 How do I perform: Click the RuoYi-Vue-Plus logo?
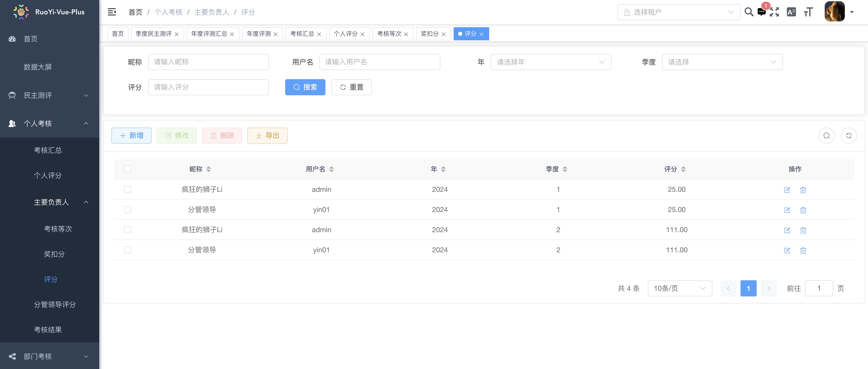(x=49, y=12)
